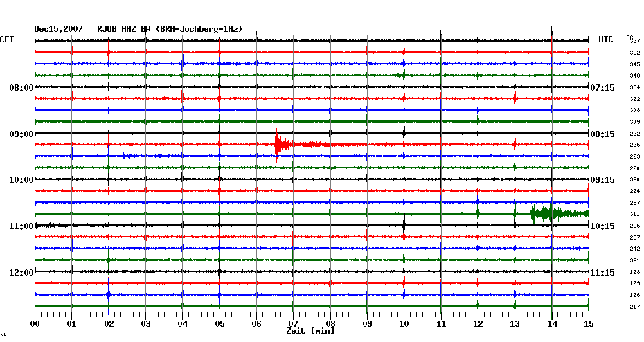644x342 pixels.
Task: Click minute tick label 04
Action: tap(182, 324)
